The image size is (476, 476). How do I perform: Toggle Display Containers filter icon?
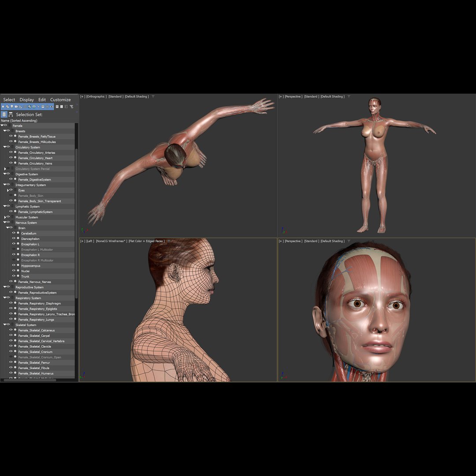coord(43,107)
